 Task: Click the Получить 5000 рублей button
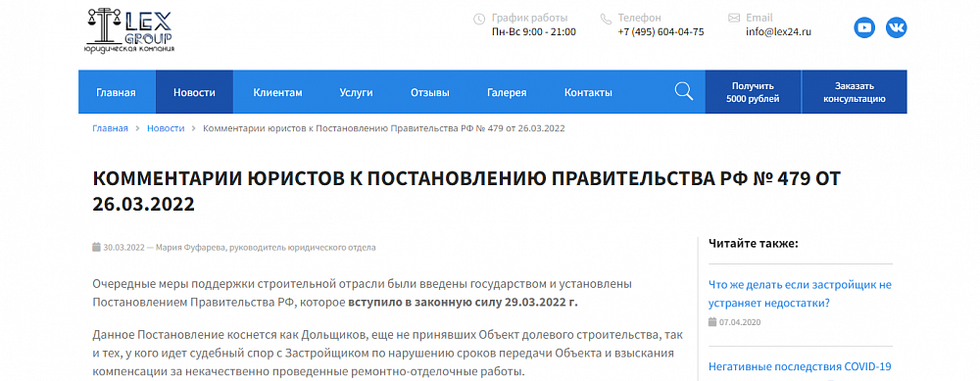pyautogui.click(x=753, y=92)
